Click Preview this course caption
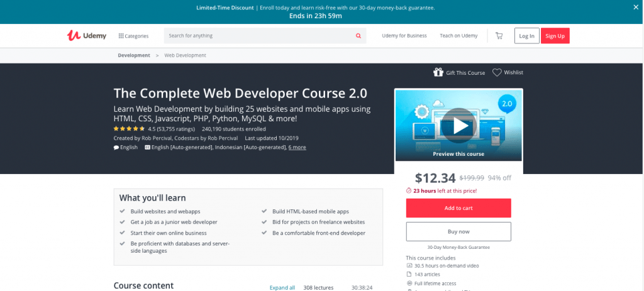644x291 pixels. click(458, 154)
